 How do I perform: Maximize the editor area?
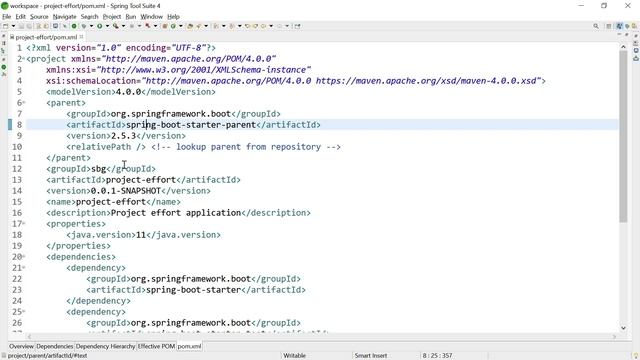[627, 35]
